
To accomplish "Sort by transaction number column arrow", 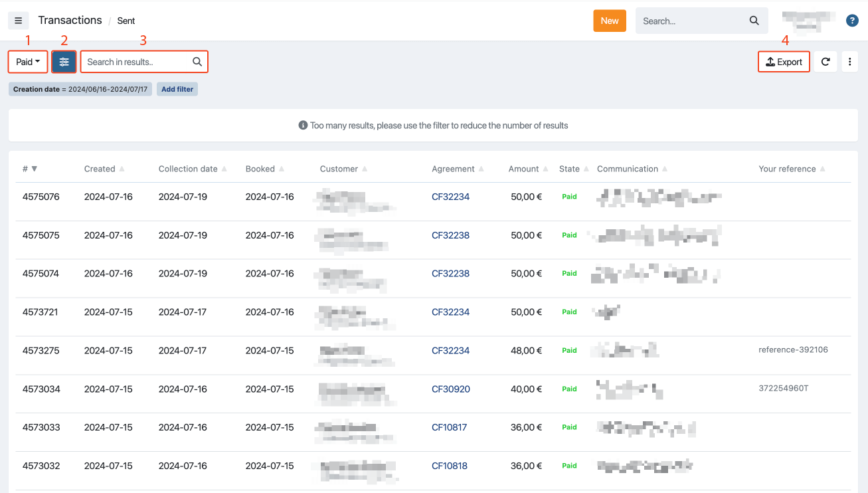I will coord(35,169).
